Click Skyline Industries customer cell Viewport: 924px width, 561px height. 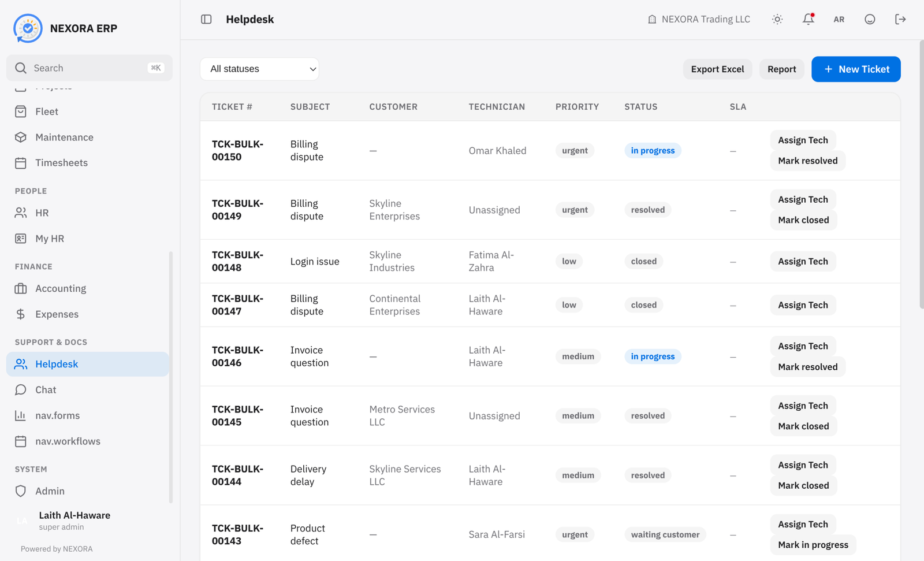click(x=392, y=261)
